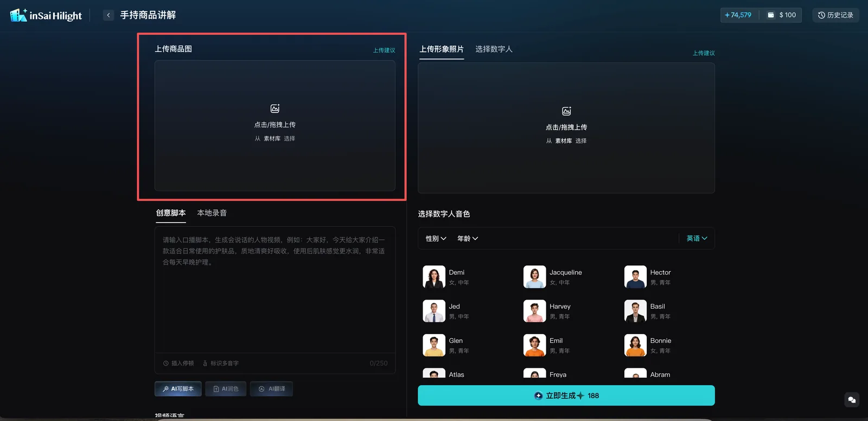This screenshot has height=421, width=868.
Task: Select the 创意脚本 tab
Action: click(171, 213)
